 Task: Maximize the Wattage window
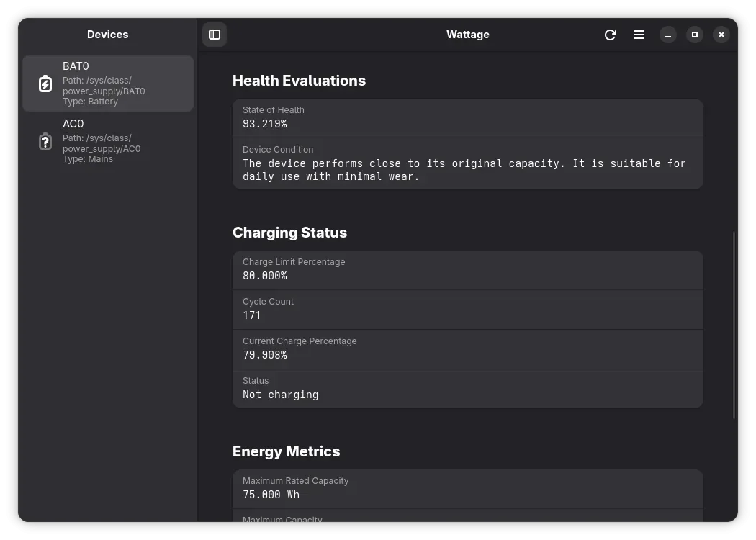tap(695, 35)
